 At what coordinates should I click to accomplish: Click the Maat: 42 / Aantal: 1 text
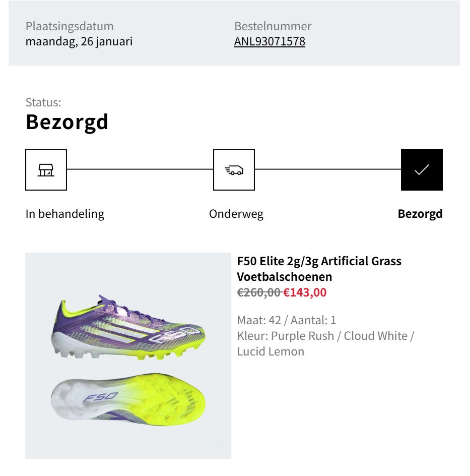[287, 320]
